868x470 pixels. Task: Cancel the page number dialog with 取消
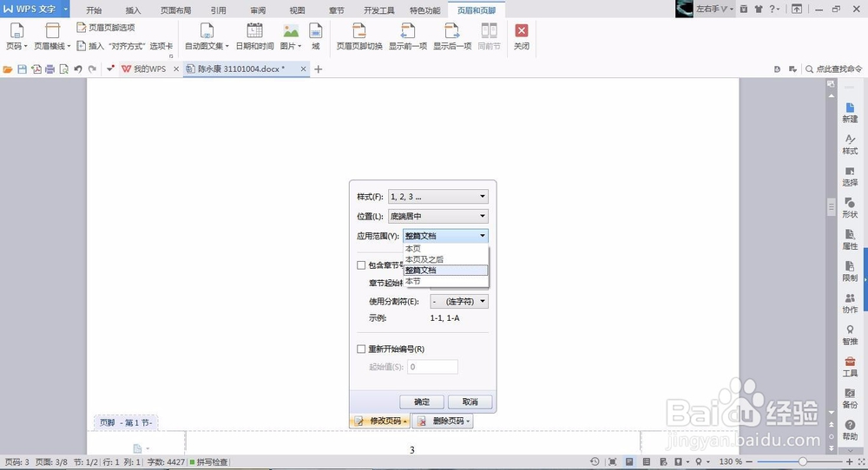[x=470, y=402]
